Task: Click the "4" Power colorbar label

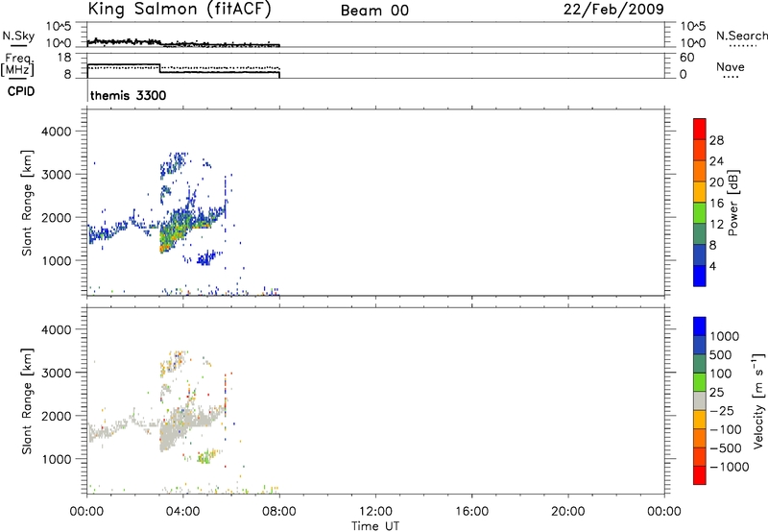Action: coord(712,266)
